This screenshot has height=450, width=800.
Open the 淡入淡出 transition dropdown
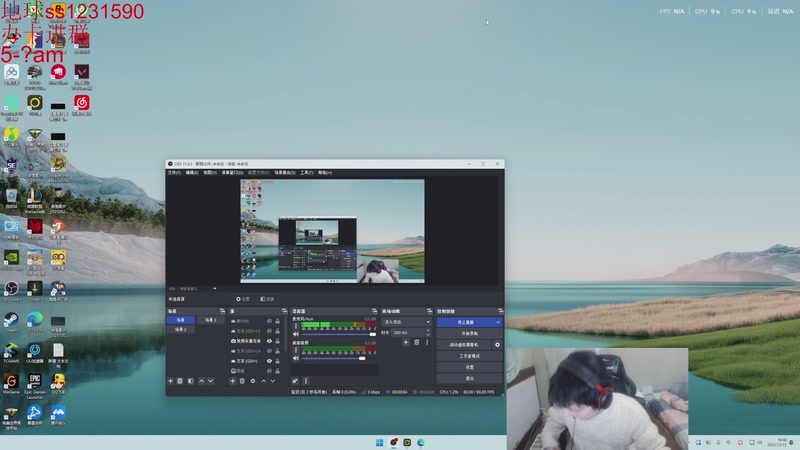[407, 322]
